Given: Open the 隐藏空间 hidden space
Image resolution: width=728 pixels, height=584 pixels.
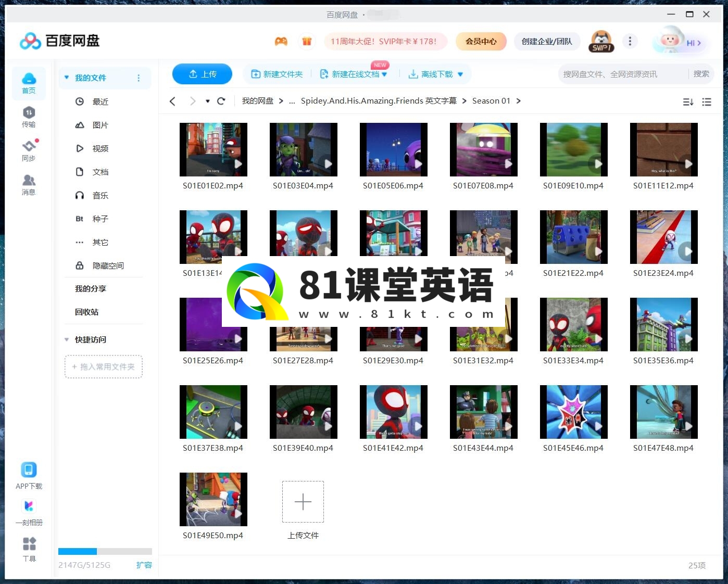Looking at the screenshot, I should 108,265.
